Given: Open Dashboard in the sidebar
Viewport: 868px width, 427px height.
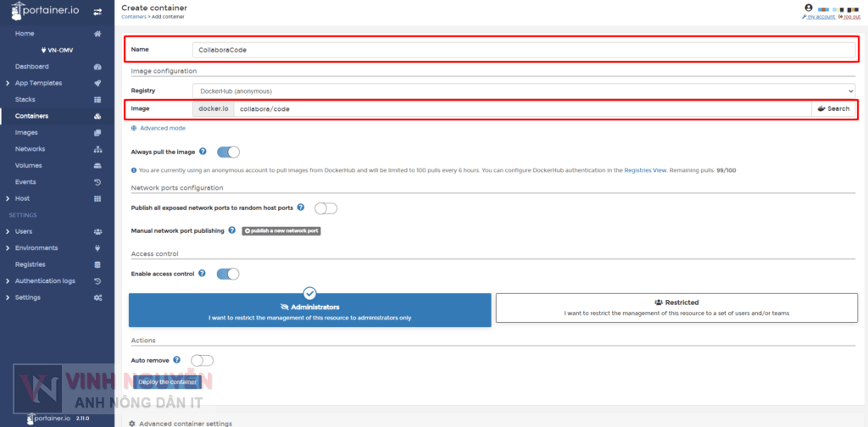Looking at the screenshot, I should tap(32, 67).
